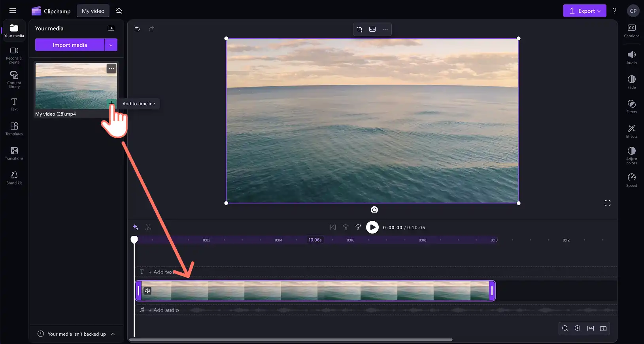Click + Add audio on the timeline

pos(164,310)
